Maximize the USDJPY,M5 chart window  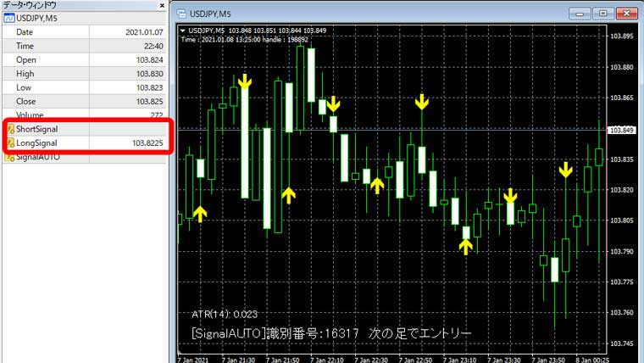(603, 13)
